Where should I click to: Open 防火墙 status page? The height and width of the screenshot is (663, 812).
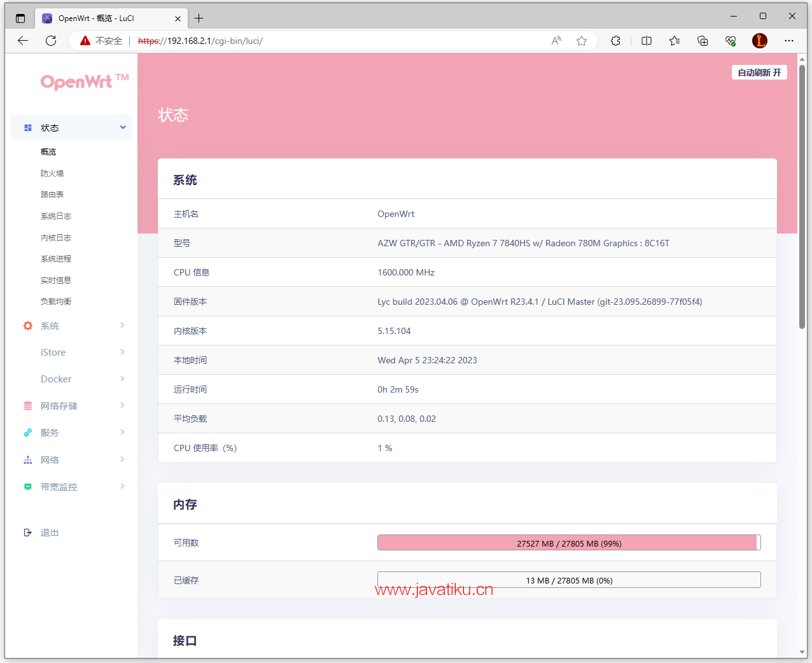[x=52, y=174]
